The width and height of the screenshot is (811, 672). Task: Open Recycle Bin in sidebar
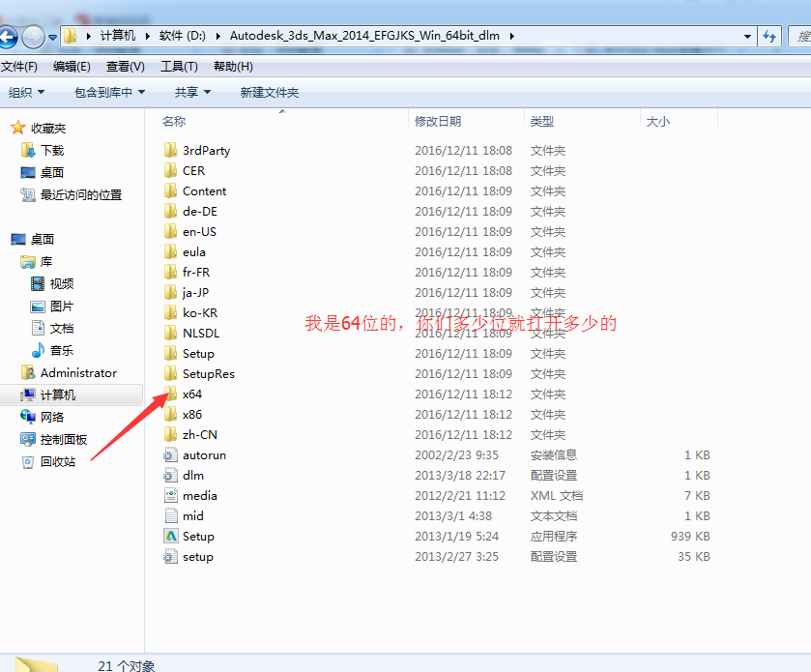(x=57, y=461)
